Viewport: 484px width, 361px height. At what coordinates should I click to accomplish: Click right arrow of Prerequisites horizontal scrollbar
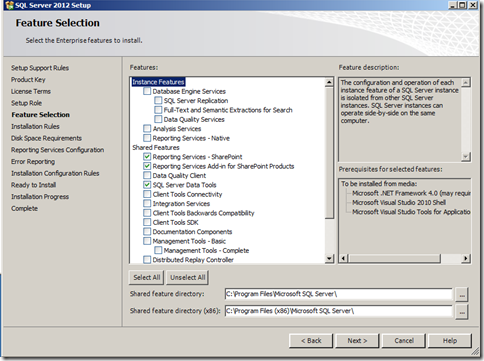(466, 258)
